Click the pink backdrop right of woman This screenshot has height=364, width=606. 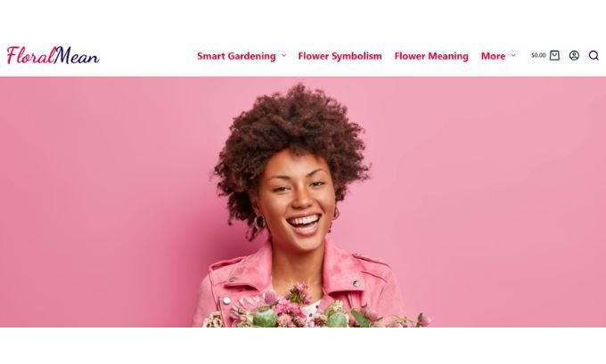tap(503, 201)
